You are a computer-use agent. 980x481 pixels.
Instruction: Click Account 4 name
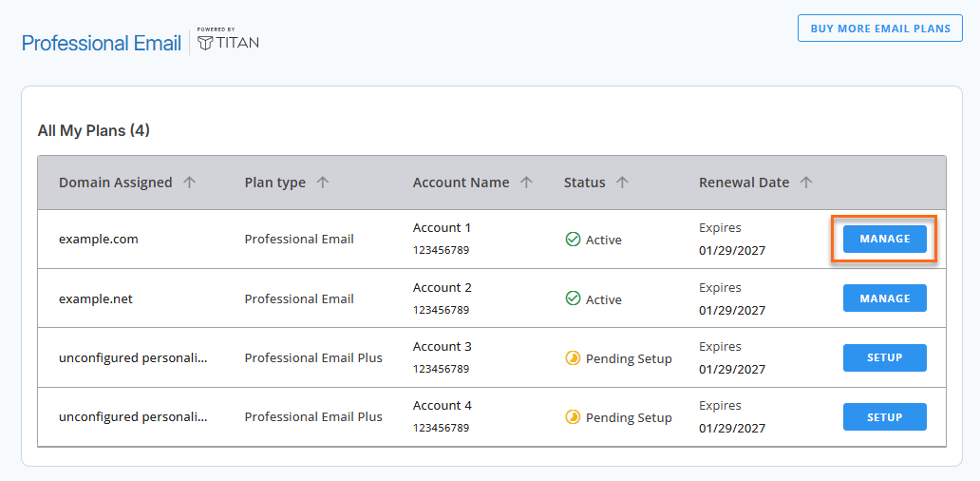(x=442, y=405)
